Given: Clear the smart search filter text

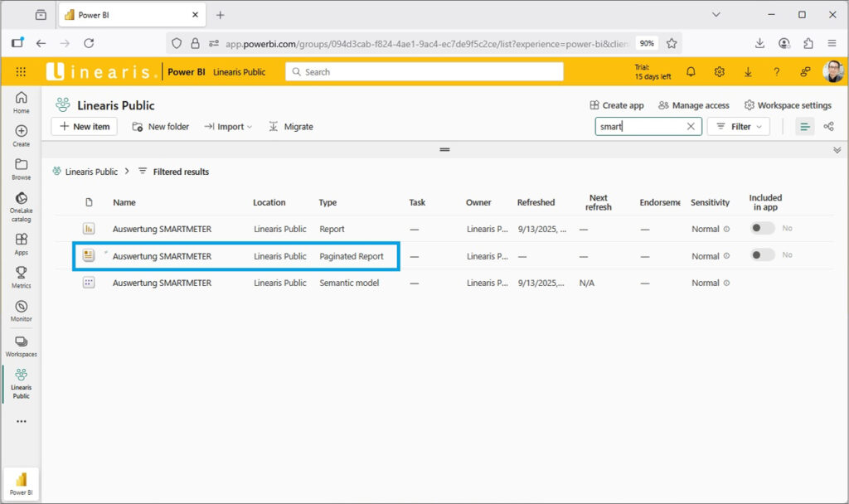Looking at the screenshot, I should click(691, 127).
